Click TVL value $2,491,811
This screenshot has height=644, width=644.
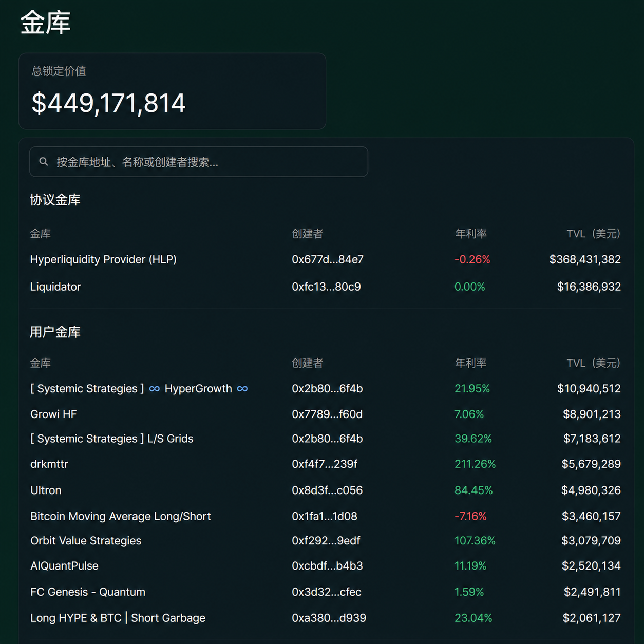592,592
